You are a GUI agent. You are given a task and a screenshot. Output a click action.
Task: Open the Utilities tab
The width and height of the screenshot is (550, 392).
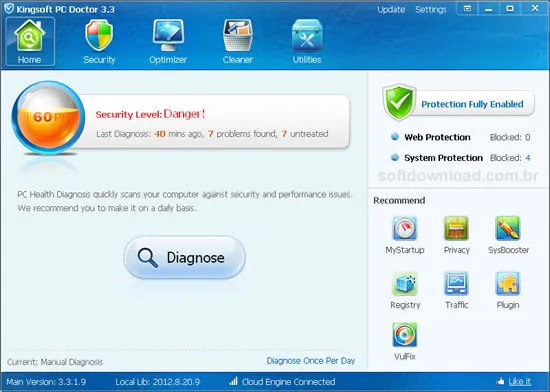307,42
